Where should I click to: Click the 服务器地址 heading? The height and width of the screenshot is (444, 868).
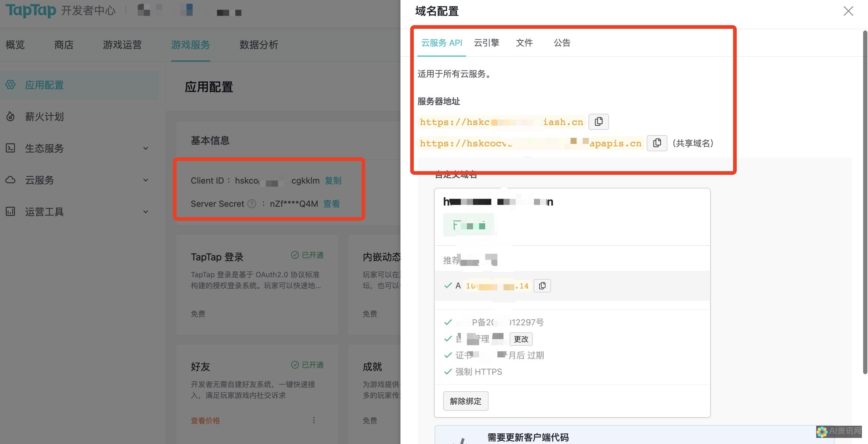(439, 101)
